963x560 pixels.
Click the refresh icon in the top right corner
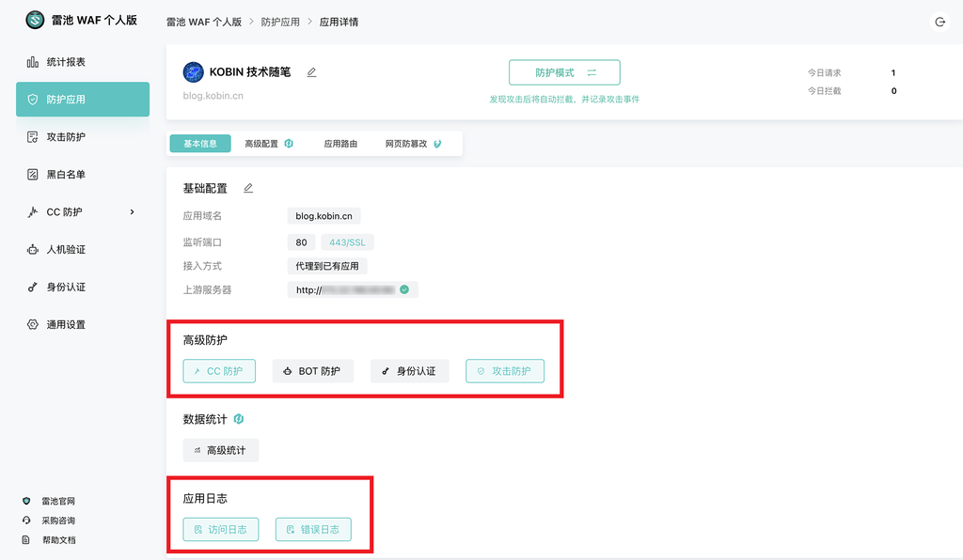pyautogui.click(x=939, y=22)
